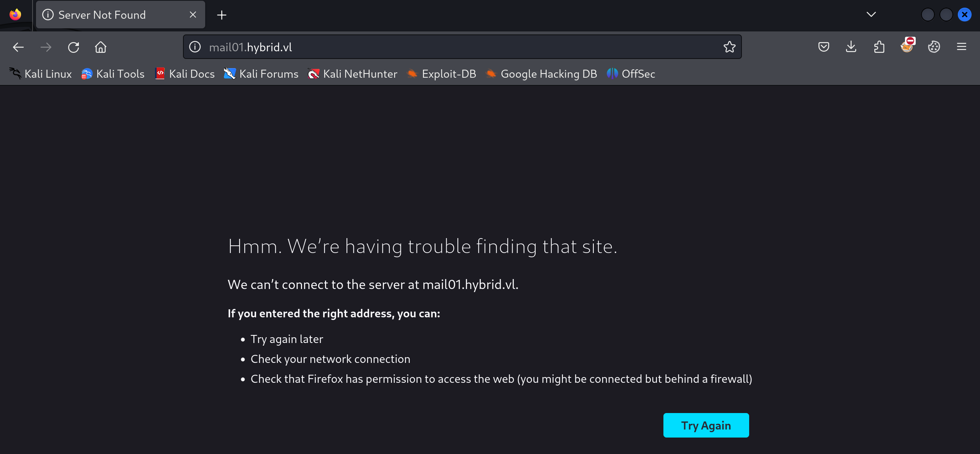Open the Kali Tools bookmark
Screen dimensions: 980x454
pos(113,74)
